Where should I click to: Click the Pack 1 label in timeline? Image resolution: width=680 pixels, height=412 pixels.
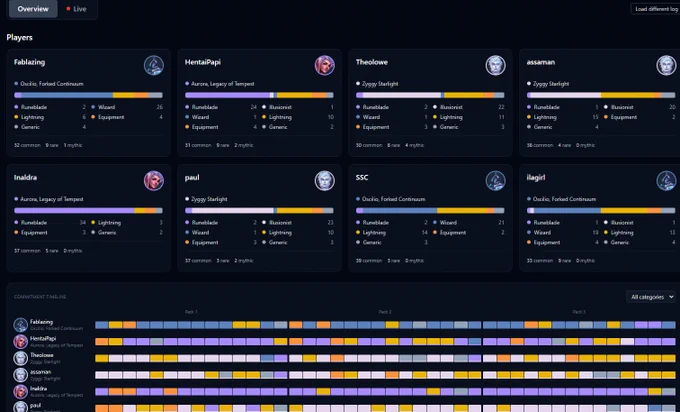(191, 312)
